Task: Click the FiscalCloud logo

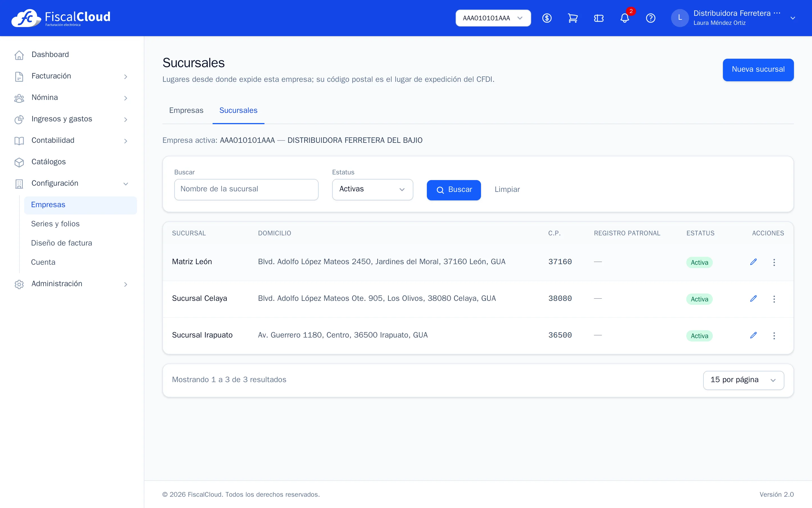Action: point(61,18)
